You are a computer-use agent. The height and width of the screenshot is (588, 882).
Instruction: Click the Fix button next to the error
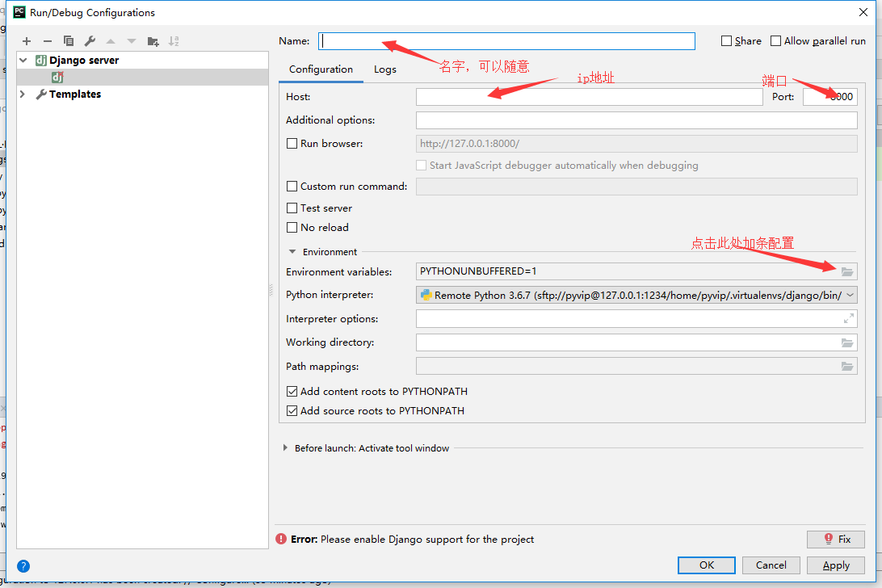pyautogui.click(x=835, y=539)
